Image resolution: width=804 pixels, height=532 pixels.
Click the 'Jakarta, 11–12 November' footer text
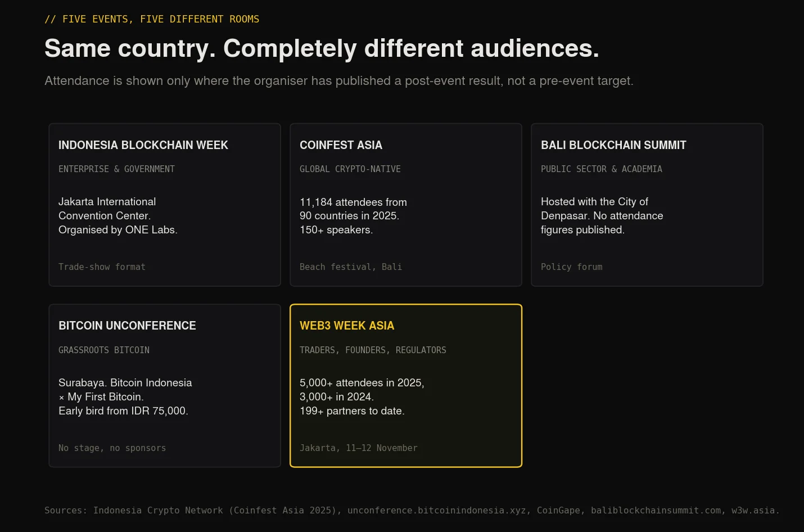pos(359,448)
